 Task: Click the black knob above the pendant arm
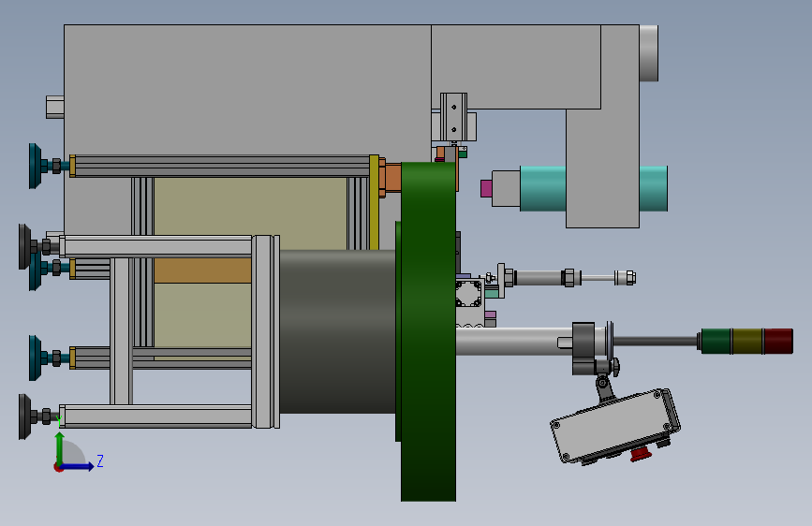pos(614,367)
